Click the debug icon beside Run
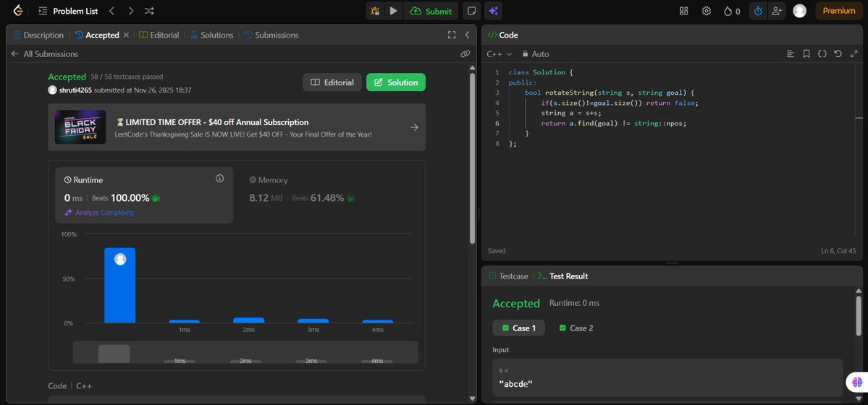Screen dimensions: 868x405 375,11
